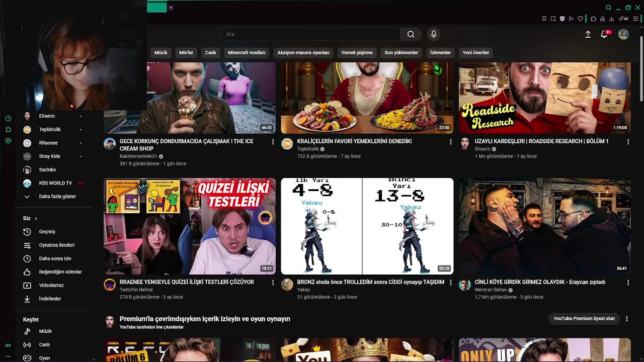This screenshot has height=362, width=644.
Task: Open the browser downloads icon
Action: [x=611, y=19]
